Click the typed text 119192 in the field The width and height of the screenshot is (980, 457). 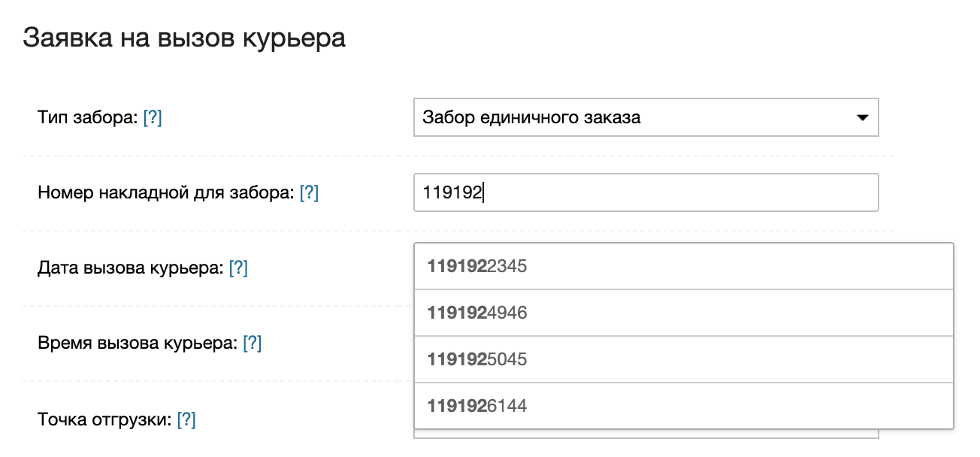pos(452,193)
